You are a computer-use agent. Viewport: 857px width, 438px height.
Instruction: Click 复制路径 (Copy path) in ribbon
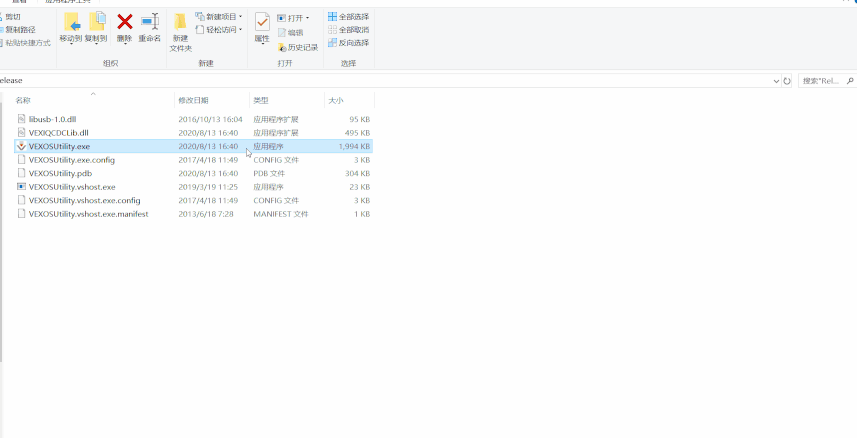pyautogui.click(x=18, y=30)
